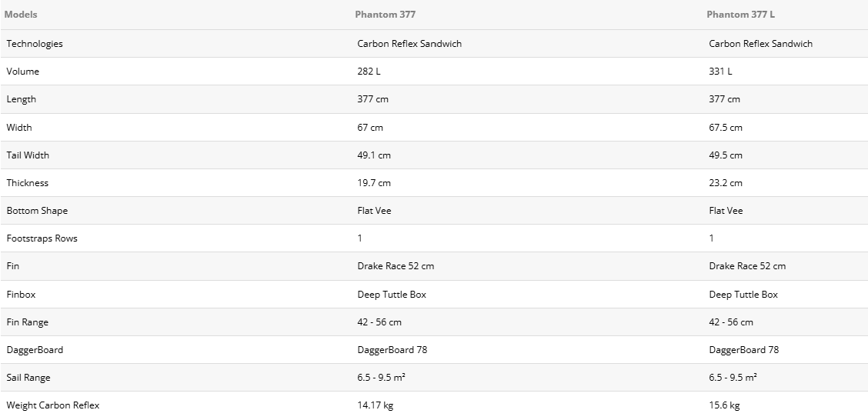Click the 331 L volume value
Screen dimensions: 868x420
click(x=720, y=72)
